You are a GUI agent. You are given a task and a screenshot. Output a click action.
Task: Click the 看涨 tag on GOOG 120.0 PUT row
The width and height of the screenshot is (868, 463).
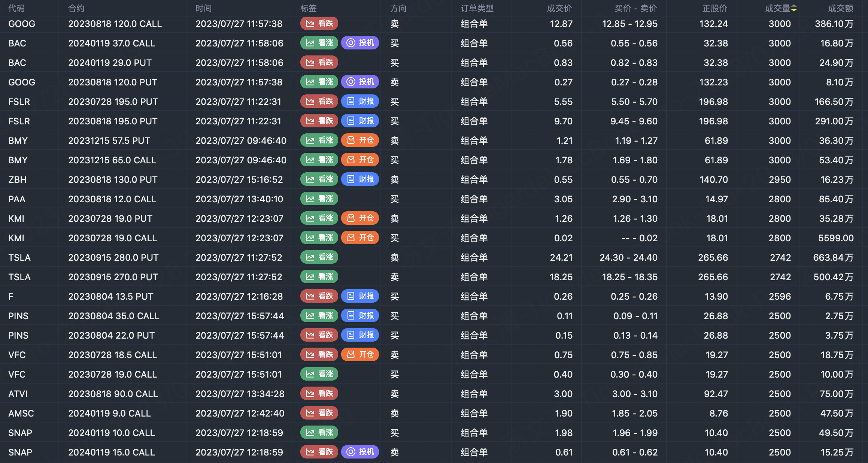[319, 82]
